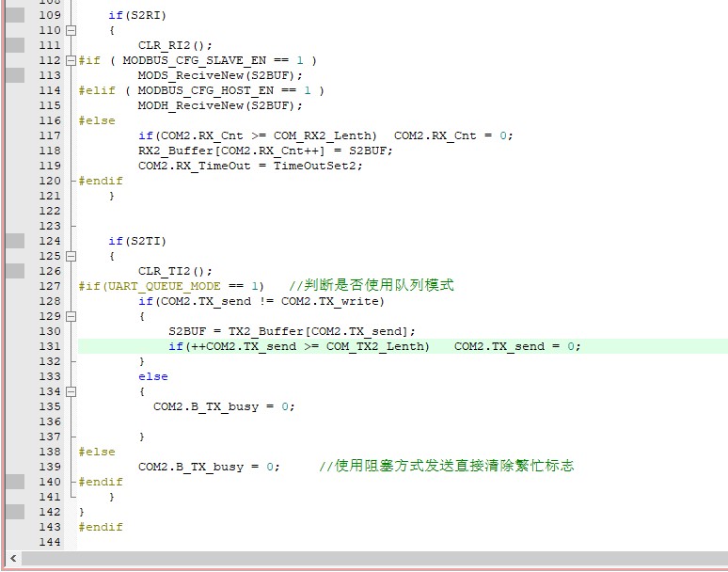The height and width of the screenshot is (572, 728).
Task: Collapse the fold marker at line 110
Action: click(x=71, y=31)
